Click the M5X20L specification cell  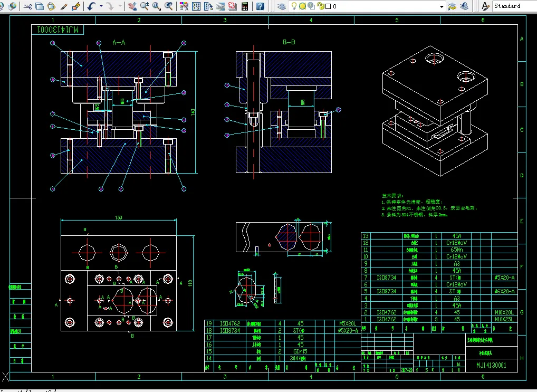[x=348, y=323]
